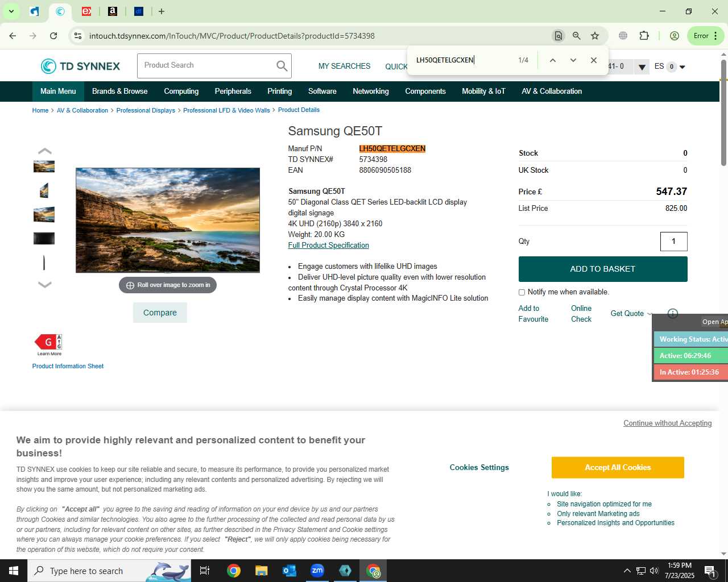This screenshot has width=728, height=582.
Task: Select the side-view product thumbnail
Action: [44, 190]
